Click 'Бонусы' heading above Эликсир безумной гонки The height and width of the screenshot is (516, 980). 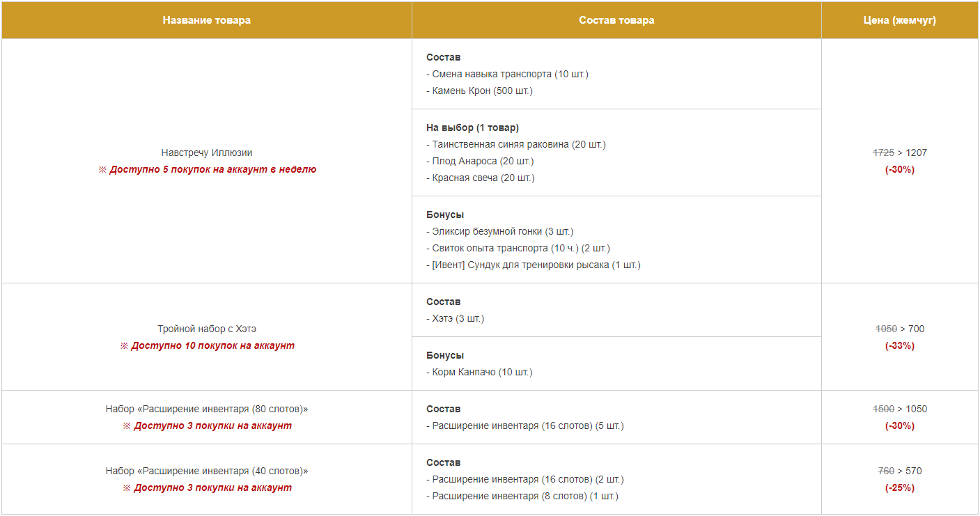445,214
